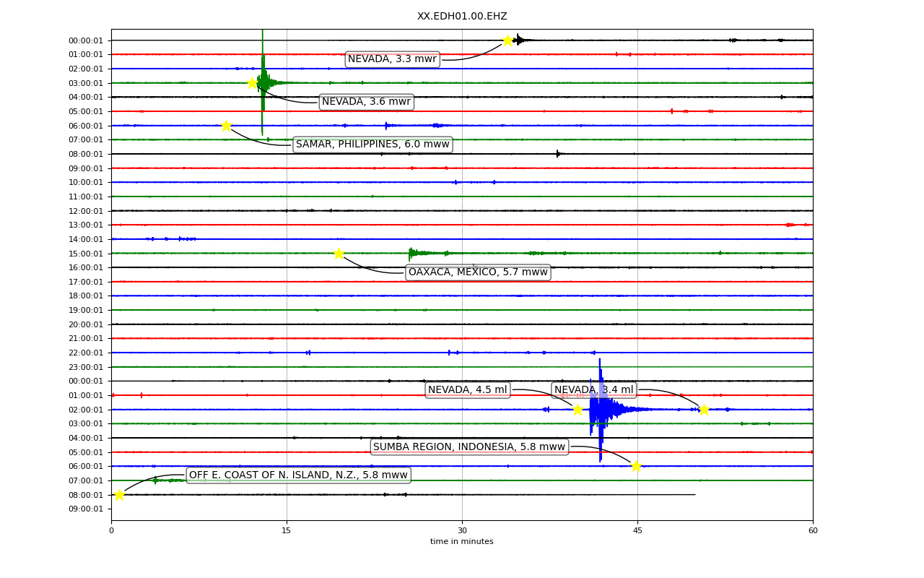Select the OAXACA, MEXICO, 5.7 mww label
This screenshot has width=924, height=578.
(x=478, y=272)
